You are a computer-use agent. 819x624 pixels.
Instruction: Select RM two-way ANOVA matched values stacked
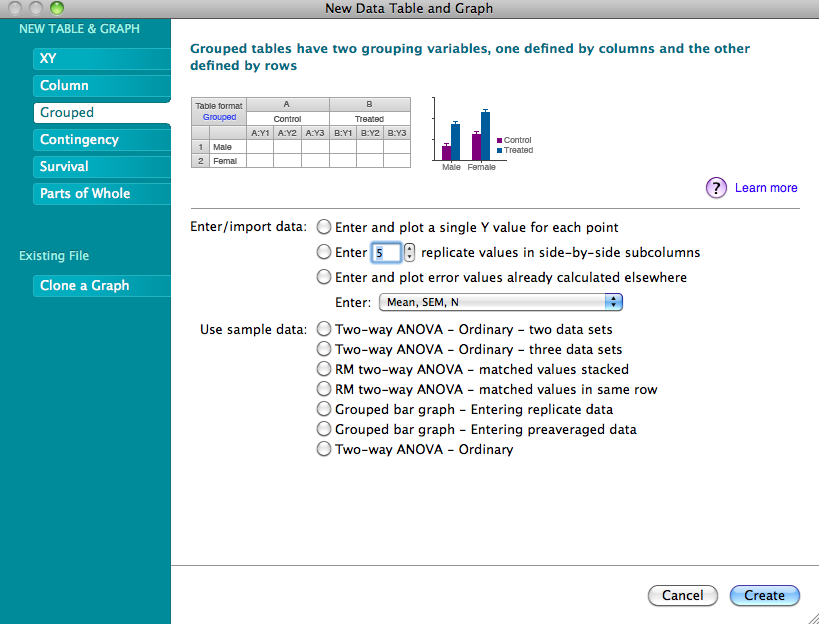324,369
